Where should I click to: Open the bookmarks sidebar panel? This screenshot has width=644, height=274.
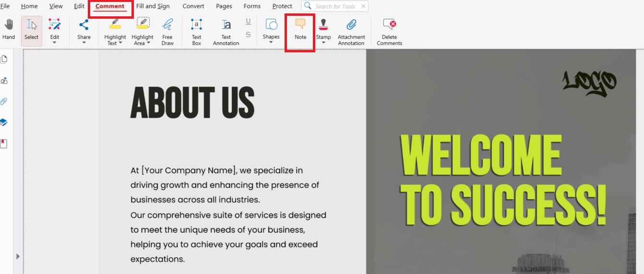coord(4,143)
